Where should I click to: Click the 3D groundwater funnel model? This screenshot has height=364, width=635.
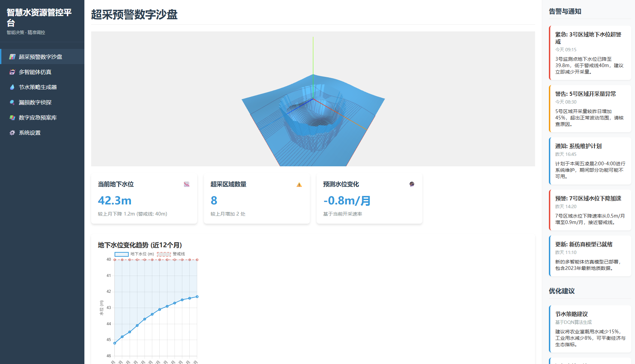tap(313, 115)
